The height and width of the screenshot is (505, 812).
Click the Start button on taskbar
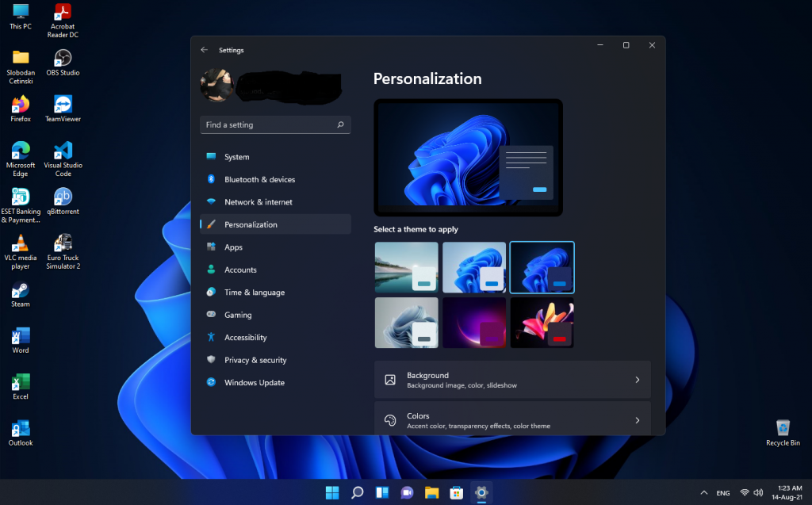point(332,492)
